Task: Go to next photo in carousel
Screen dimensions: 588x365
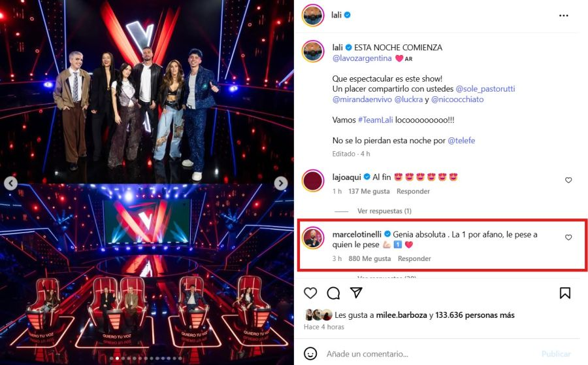Action: click(281, 184)
